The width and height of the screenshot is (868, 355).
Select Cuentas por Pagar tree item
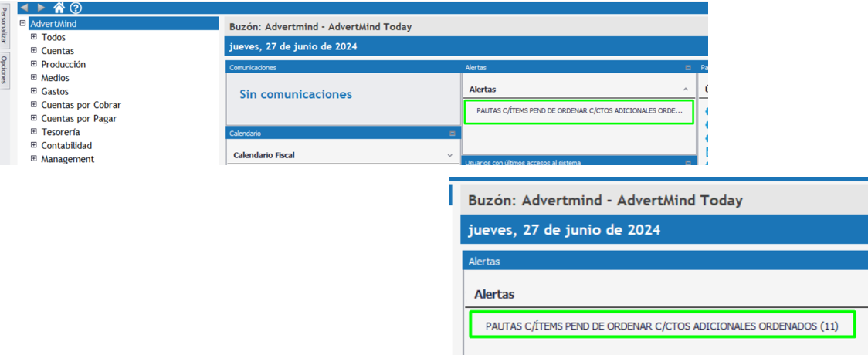tap(79, 118)
